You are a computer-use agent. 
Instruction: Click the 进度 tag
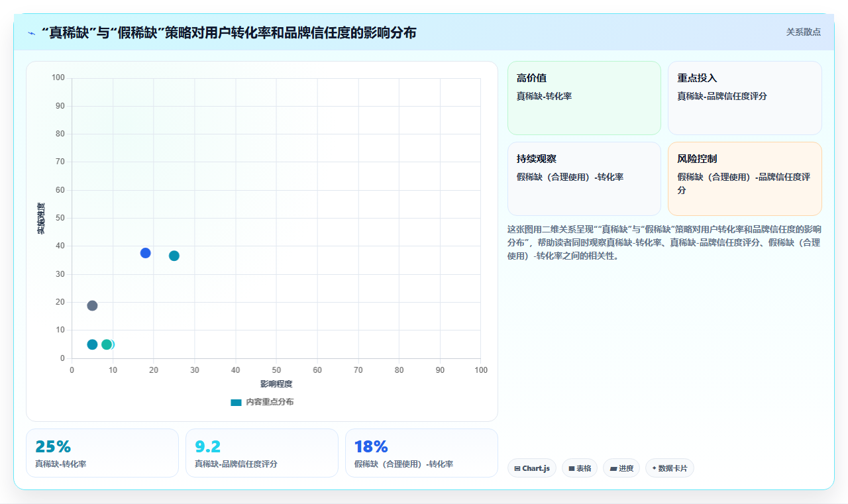point(621,468)
